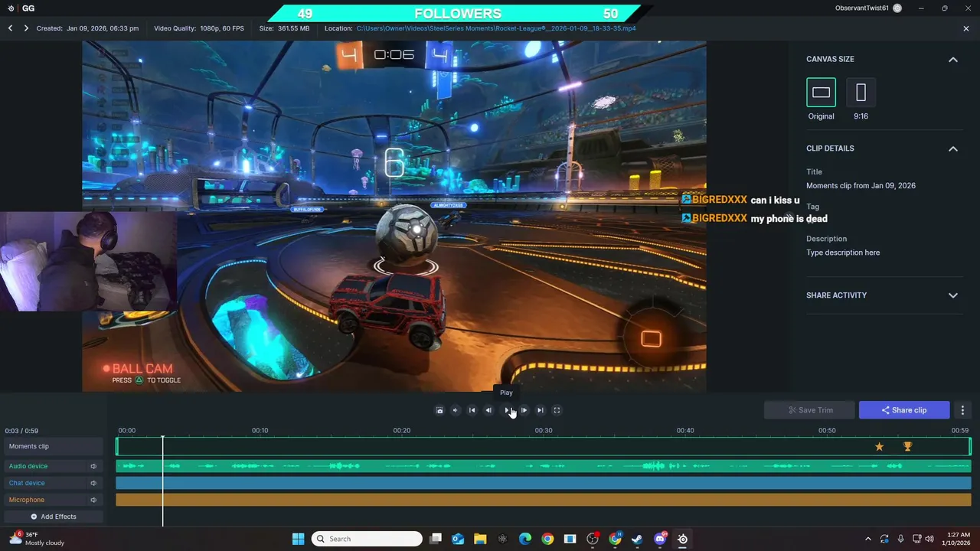Click the blue chat device track bar
The image size is (980, 551).
pos(543,483)
